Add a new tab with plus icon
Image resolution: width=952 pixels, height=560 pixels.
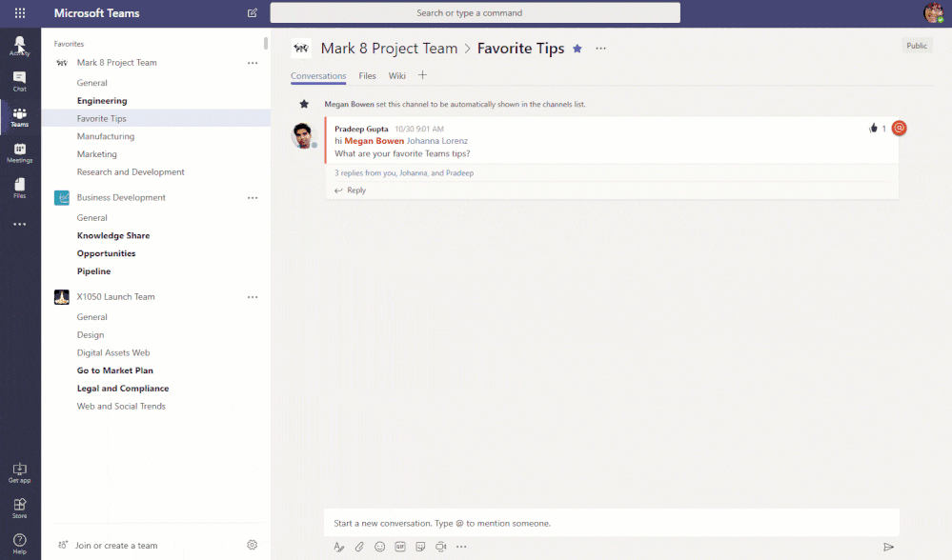[422, 75]
